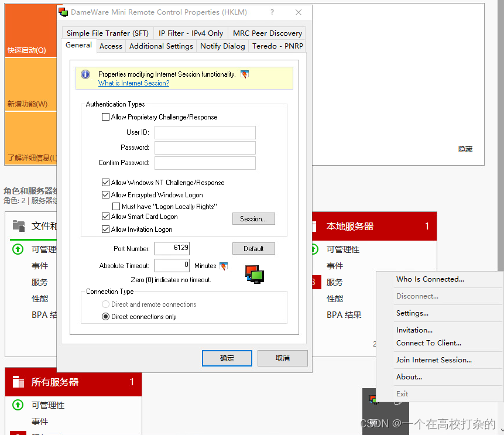The width and height of the screenshot is (504, 435).
Task: Click BPA 结果 under 本地服务器 tile
Action: click(x=344, y=315)
